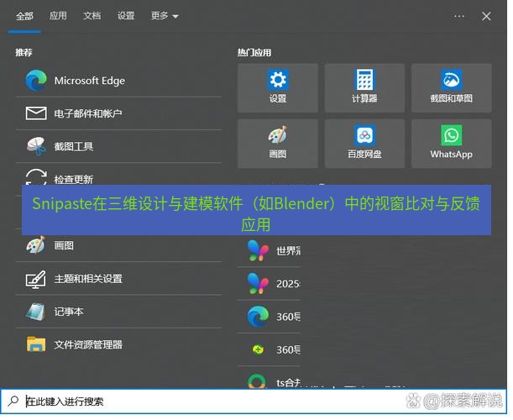
Task: Launch 计算器 calculator tile
Action: point(364,87)
